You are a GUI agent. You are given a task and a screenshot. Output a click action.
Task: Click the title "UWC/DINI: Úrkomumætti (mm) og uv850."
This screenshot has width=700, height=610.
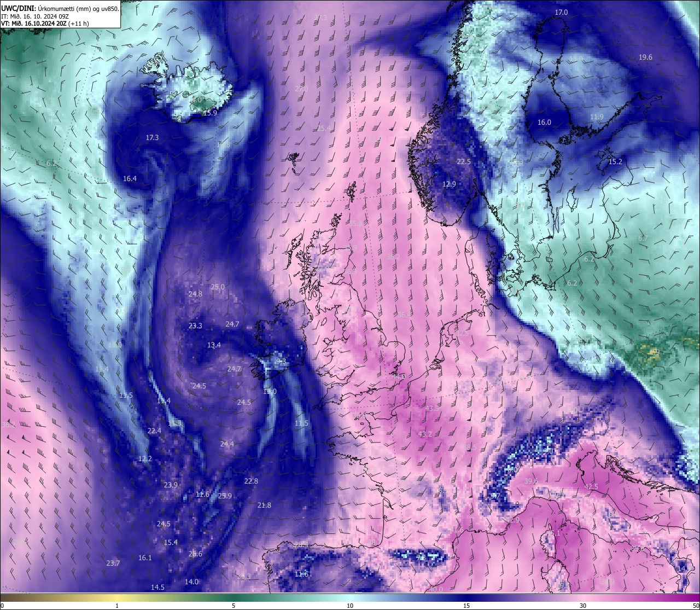point(60,8)
